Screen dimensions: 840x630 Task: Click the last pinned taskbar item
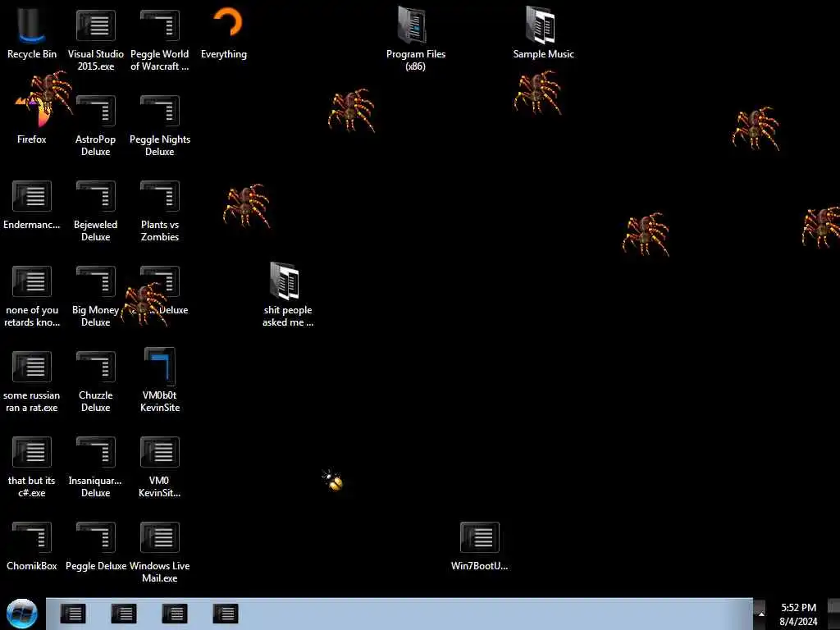click(225, 614)
